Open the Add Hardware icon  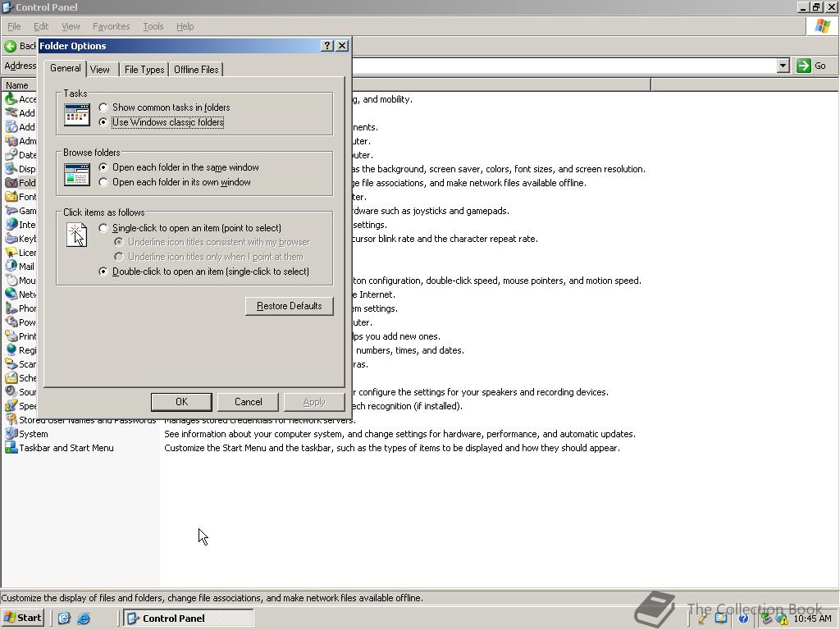tap(11, 113)
